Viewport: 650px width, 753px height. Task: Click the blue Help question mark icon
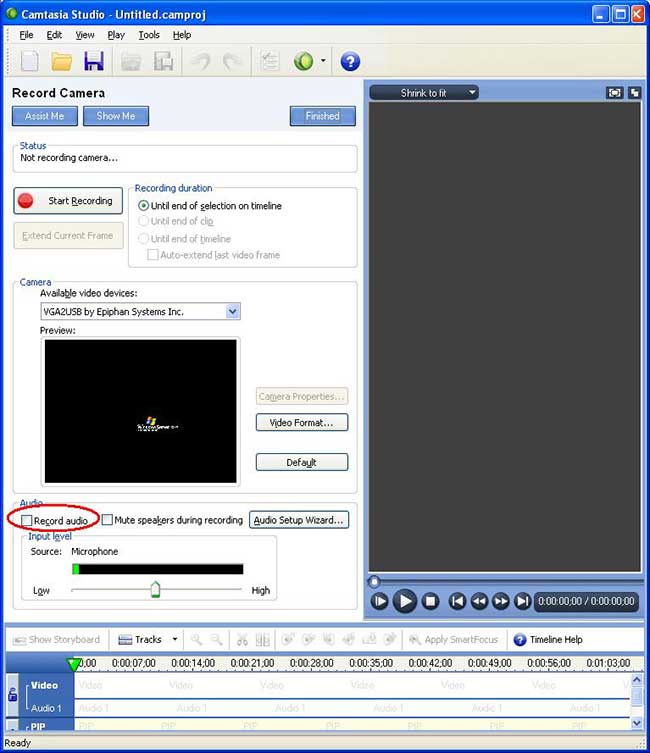[x=349, y=62]
